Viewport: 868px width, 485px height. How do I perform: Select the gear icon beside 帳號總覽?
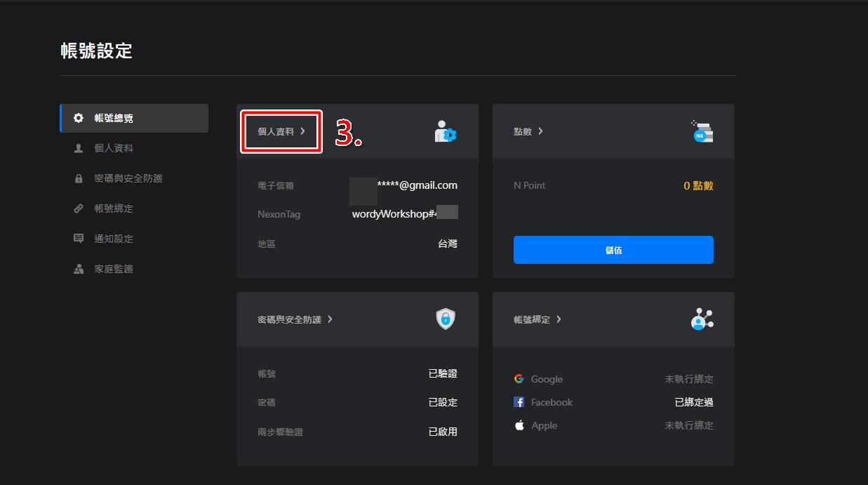pos(79,118)
